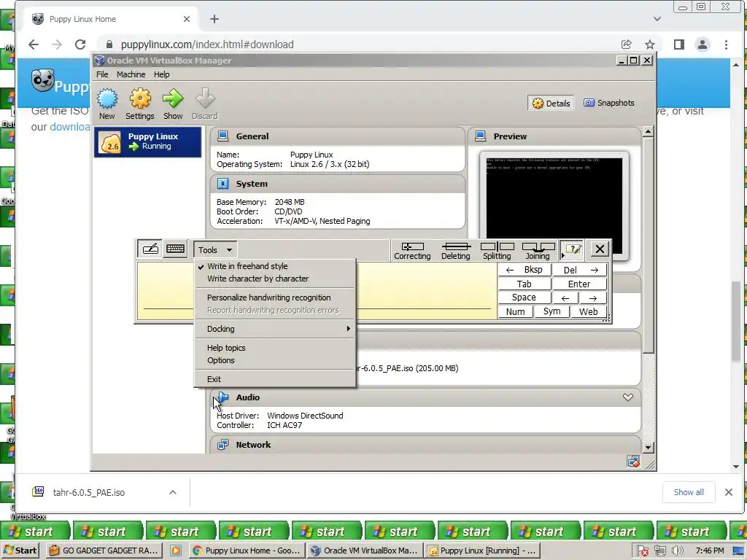The image size is (747, 560).
Task: Click VirtualBox details scrollbar down arrow
Action: pyautogui.click(x=648, y=448)
